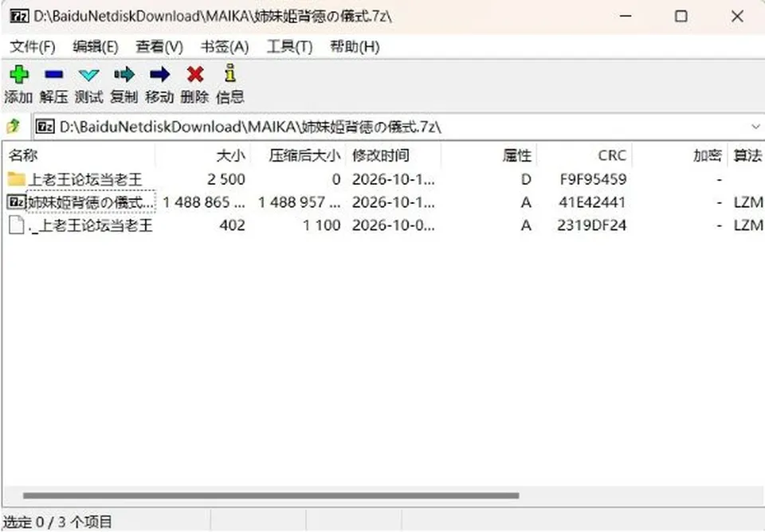Sort by the 压缩后大小 column header
This screenshot has height=532, width=765.
(x=298, y=155)
